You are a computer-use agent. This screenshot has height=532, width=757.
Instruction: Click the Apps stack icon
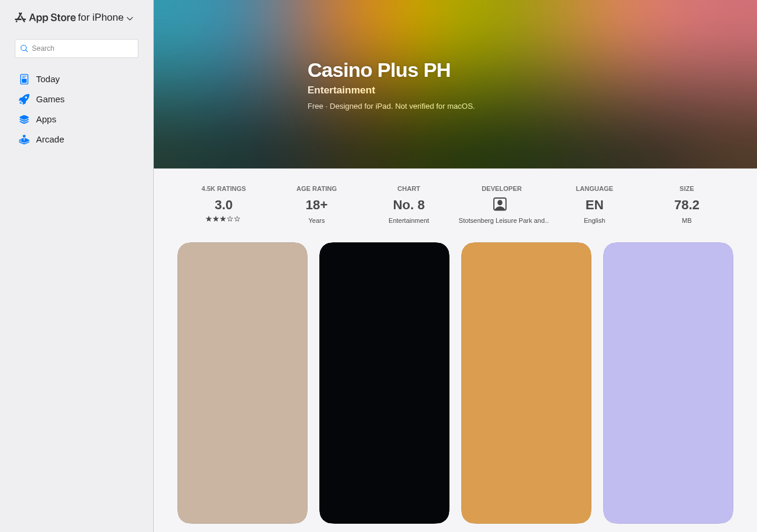tap(24, 119)
